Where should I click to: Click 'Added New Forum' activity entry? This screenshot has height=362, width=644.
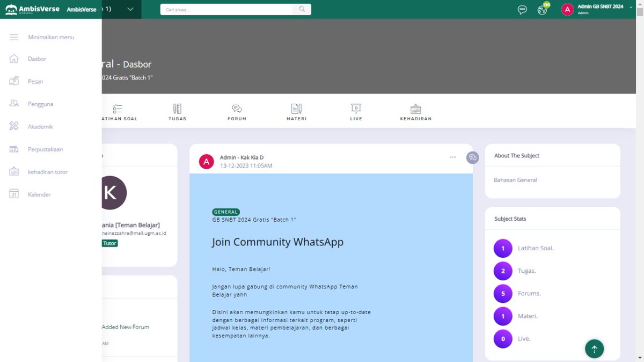(x=126, y=327)
